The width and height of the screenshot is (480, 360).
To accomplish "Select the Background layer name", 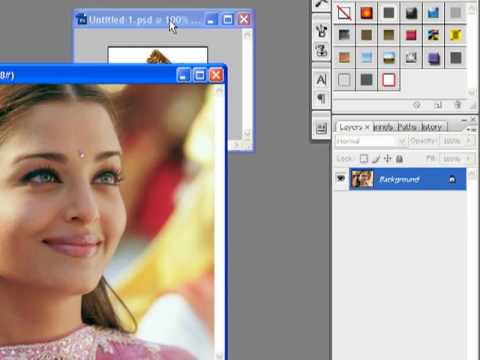I will tap(399, 180).
